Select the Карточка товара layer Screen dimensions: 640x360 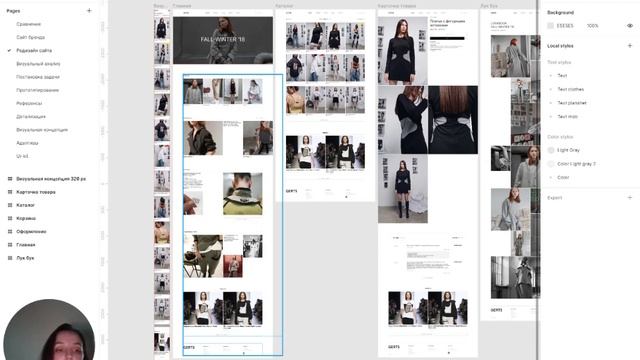coord(36,192)
